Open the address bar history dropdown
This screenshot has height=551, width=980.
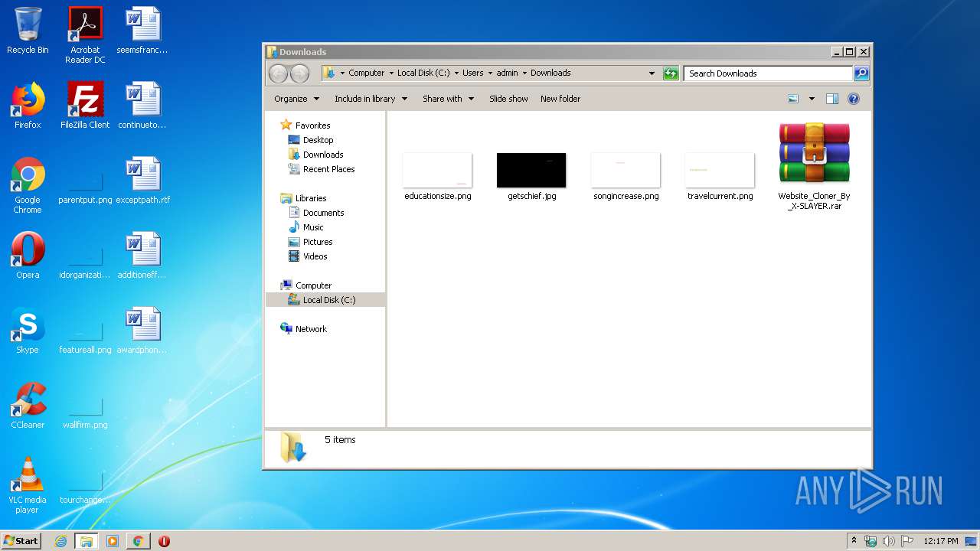pos(652,73)
